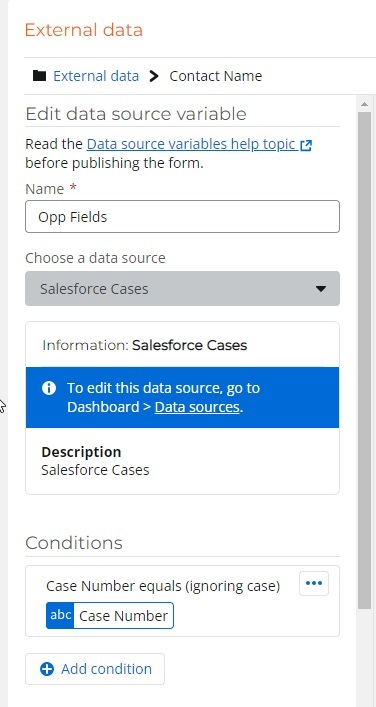Screen dimensions: 376x707
Task: Go back to External data breadcrumb
Action: pyautogui.click(x=96, y=76)
